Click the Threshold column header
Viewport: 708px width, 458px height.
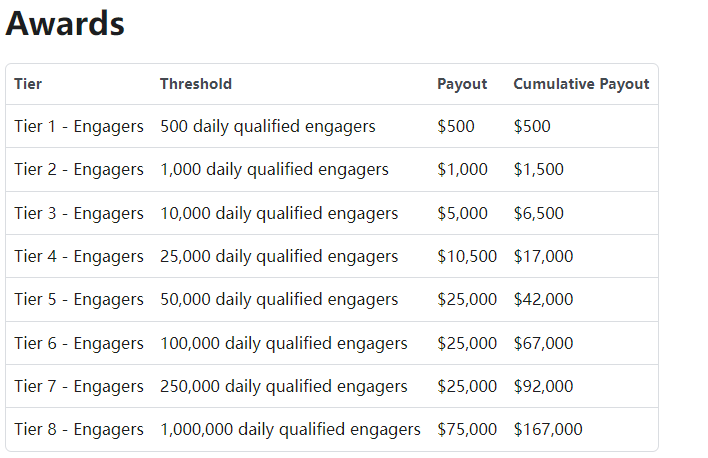[x=196, y=84]
